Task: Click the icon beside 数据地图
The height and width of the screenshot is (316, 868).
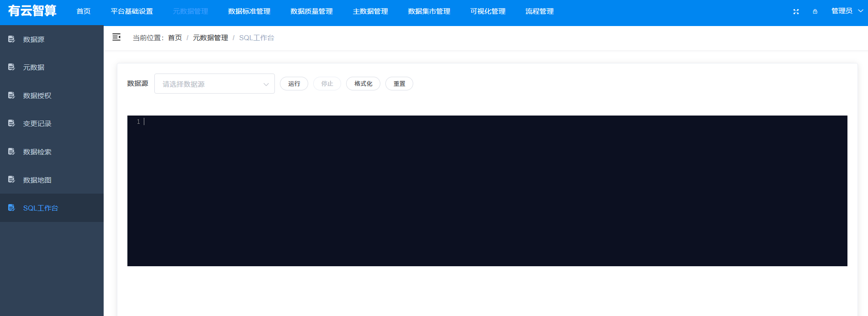Action: [x=11, y=180]
